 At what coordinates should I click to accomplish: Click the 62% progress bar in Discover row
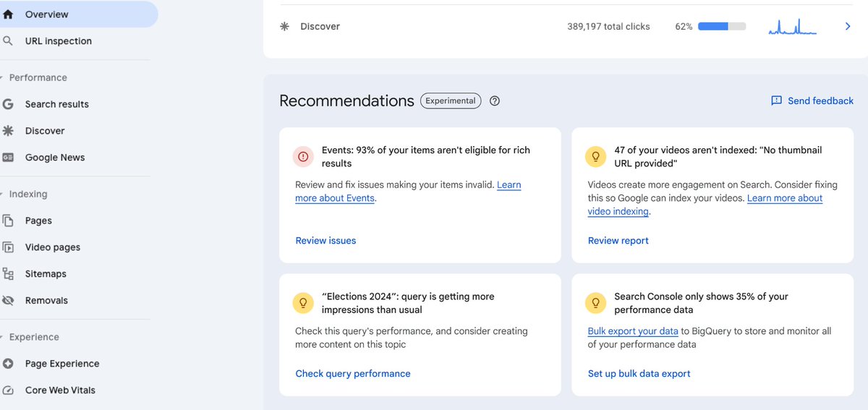tap(722, 27)
